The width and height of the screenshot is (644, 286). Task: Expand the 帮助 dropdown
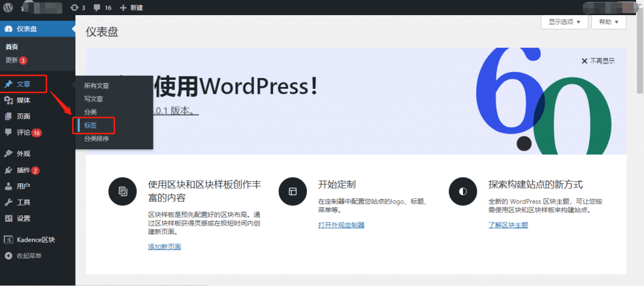point(609,22)
